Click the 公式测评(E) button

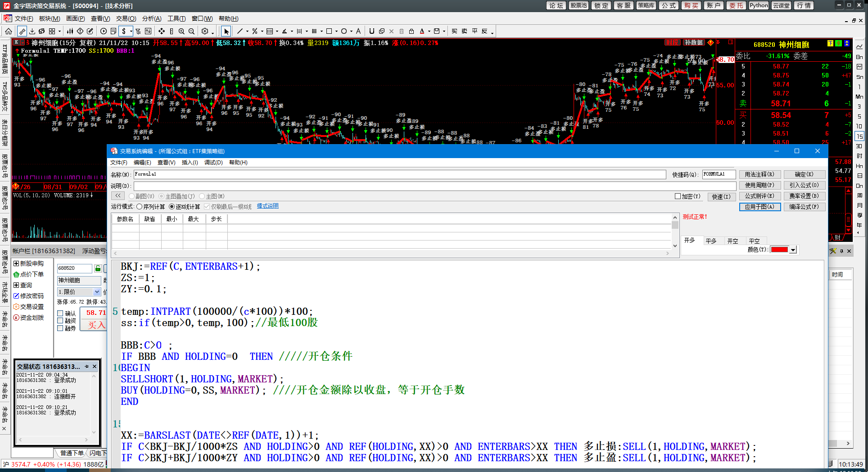pos(759,196)
